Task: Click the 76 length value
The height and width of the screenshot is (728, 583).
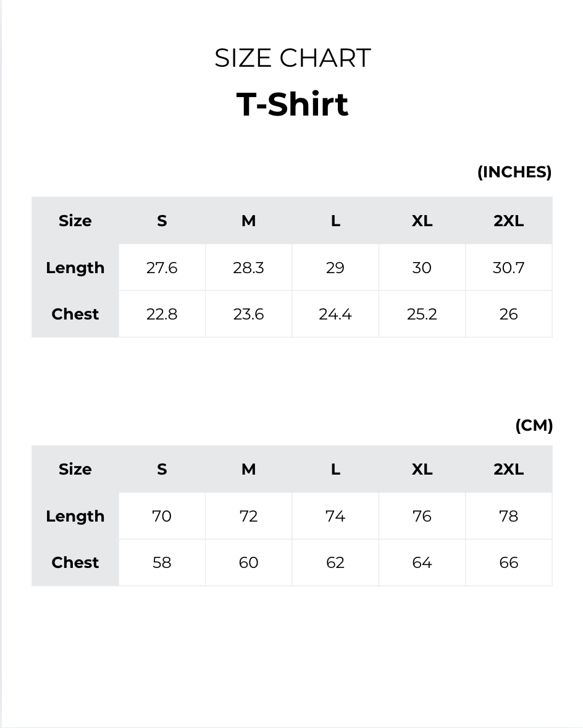Action: coord(422,516)
